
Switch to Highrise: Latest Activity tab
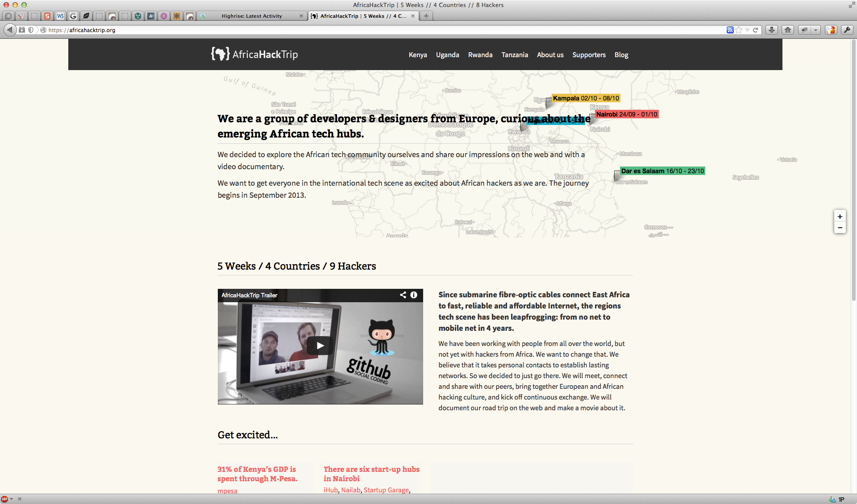(252, 16)
